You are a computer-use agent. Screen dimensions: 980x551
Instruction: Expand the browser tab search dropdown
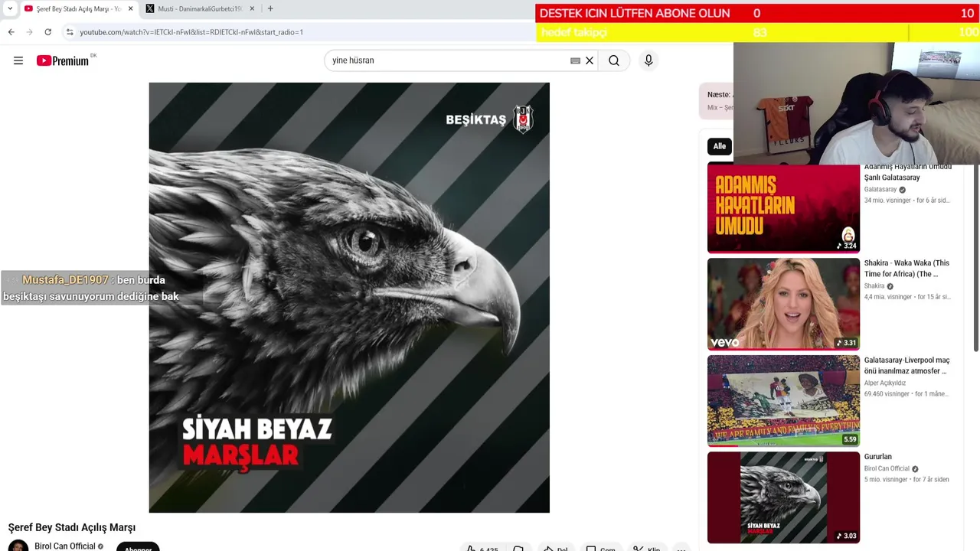(x=9, y=8)
